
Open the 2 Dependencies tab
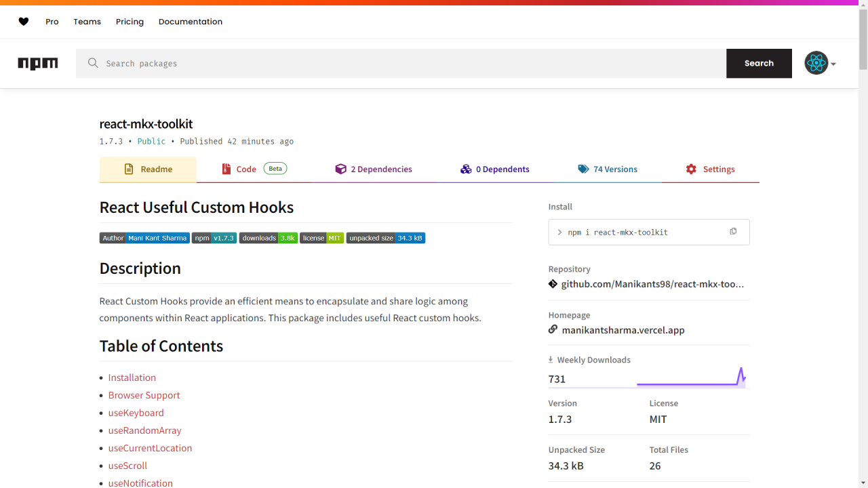(x=374, y=169)
